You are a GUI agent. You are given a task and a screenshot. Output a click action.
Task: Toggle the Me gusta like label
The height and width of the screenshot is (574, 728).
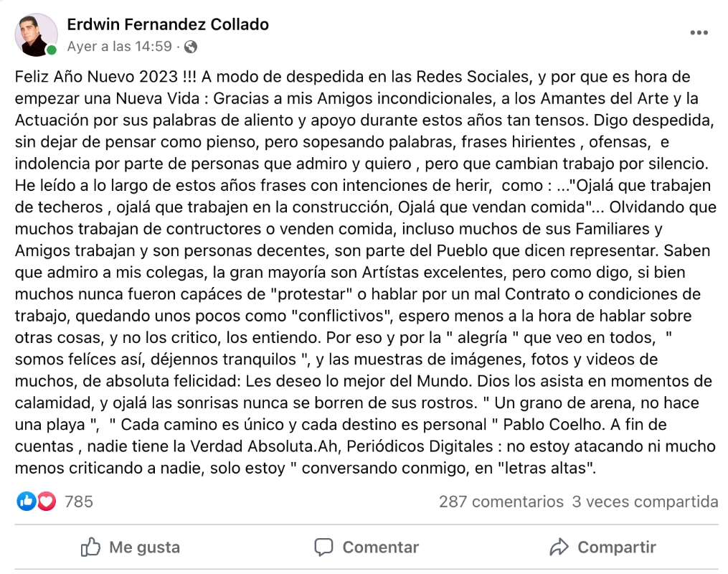pyautogui.click(x=144, y=547)
